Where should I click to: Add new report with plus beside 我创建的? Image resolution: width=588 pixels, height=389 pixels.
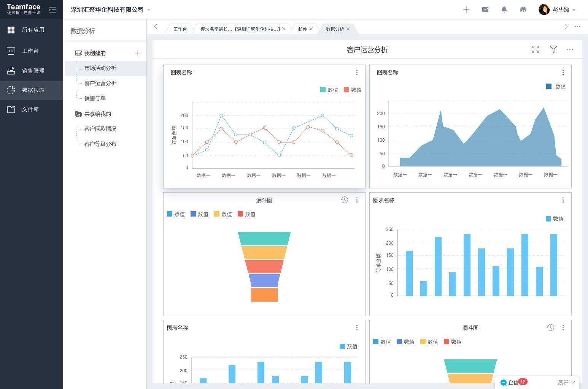(x=138, y=53)
